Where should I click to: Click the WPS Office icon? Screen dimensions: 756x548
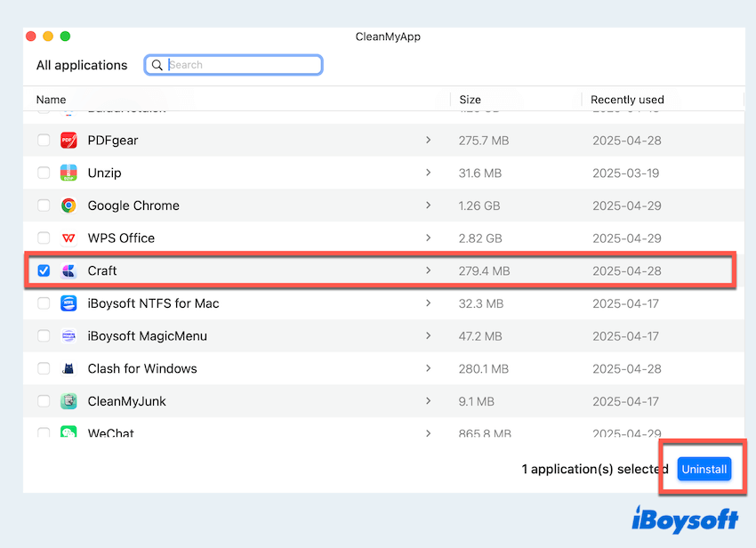click(68, 238)
